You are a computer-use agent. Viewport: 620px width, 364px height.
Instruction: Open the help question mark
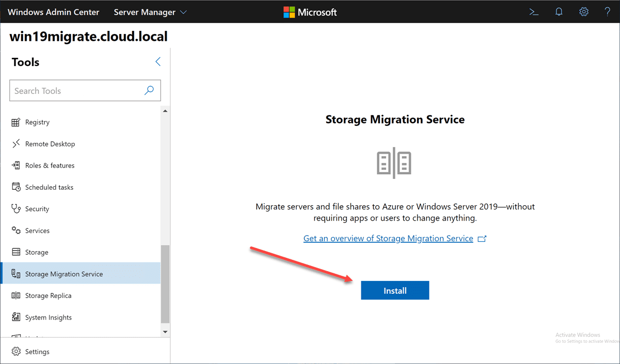coord(607,11)
